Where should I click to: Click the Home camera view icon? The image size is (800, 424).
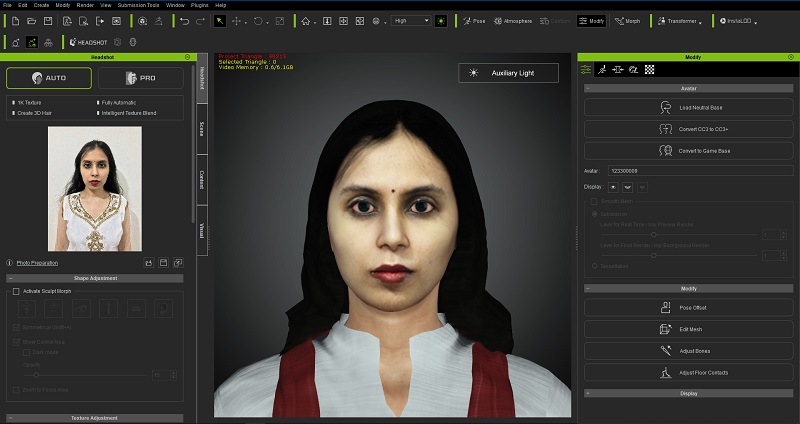click(x=305, y=20)
